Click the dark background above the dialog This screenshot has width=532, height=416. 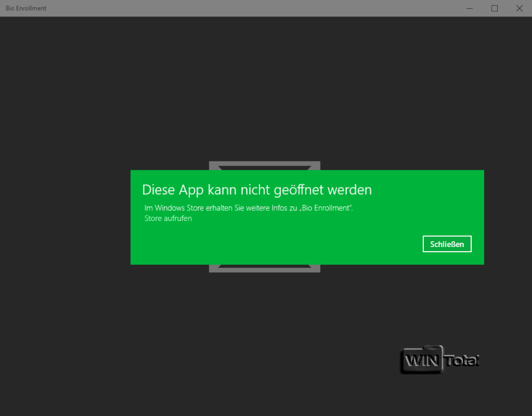tap(266, 89)
